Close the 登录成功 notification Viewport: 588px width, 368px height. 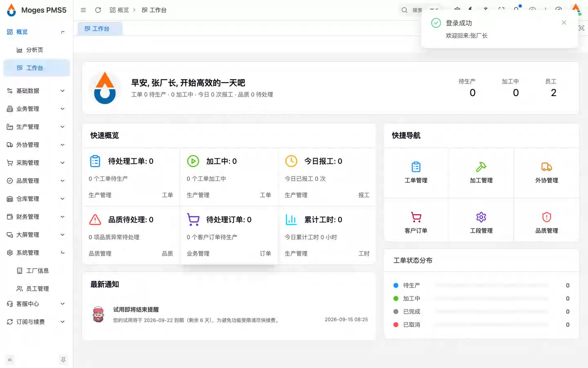564,22
